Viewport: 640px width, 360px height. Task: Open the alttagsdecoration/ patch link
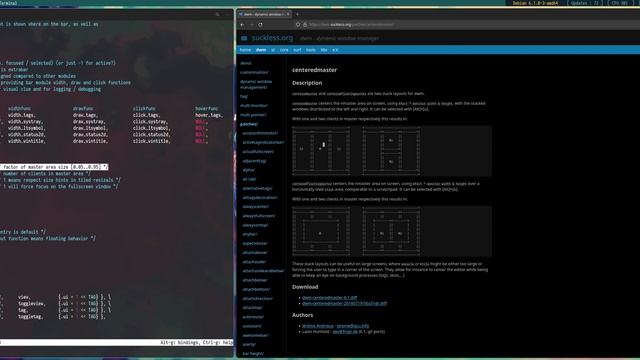coord(260,197)
